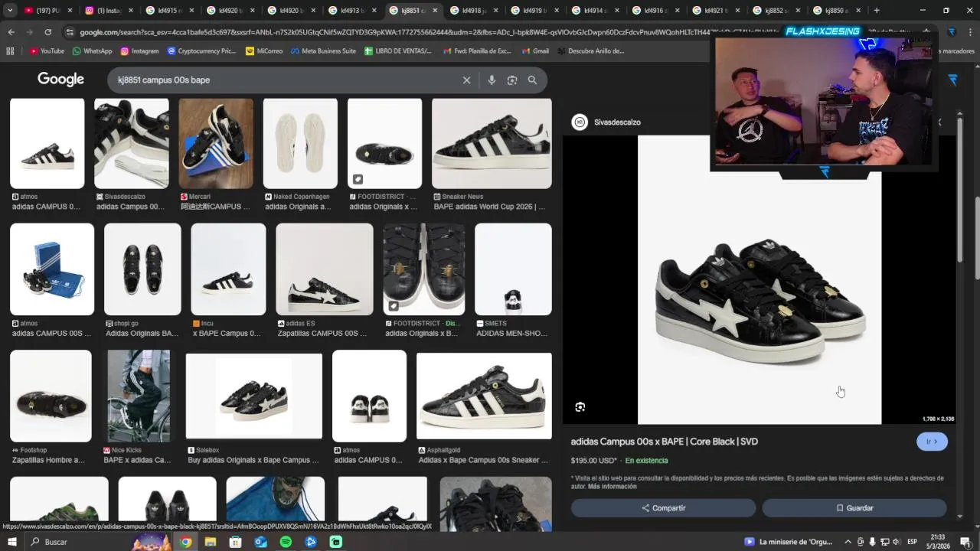
Task: Open the Windows Start menu
Action: point(11,542)
